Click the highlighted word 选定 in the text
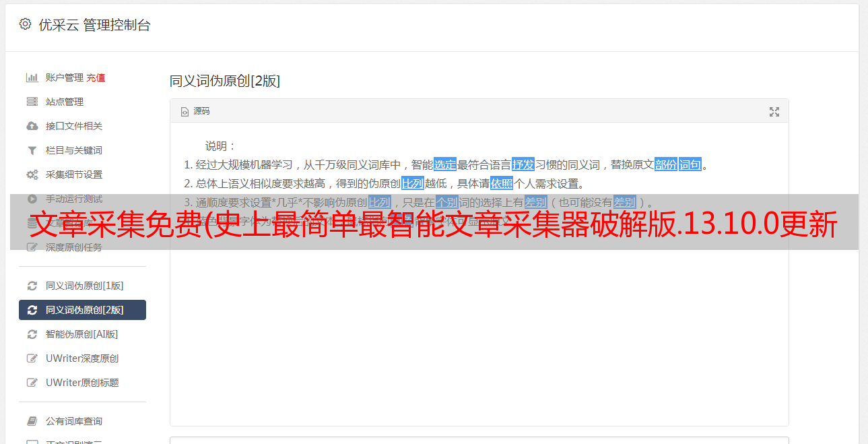This screenshot has height=444, width=868. click(445, 164)
